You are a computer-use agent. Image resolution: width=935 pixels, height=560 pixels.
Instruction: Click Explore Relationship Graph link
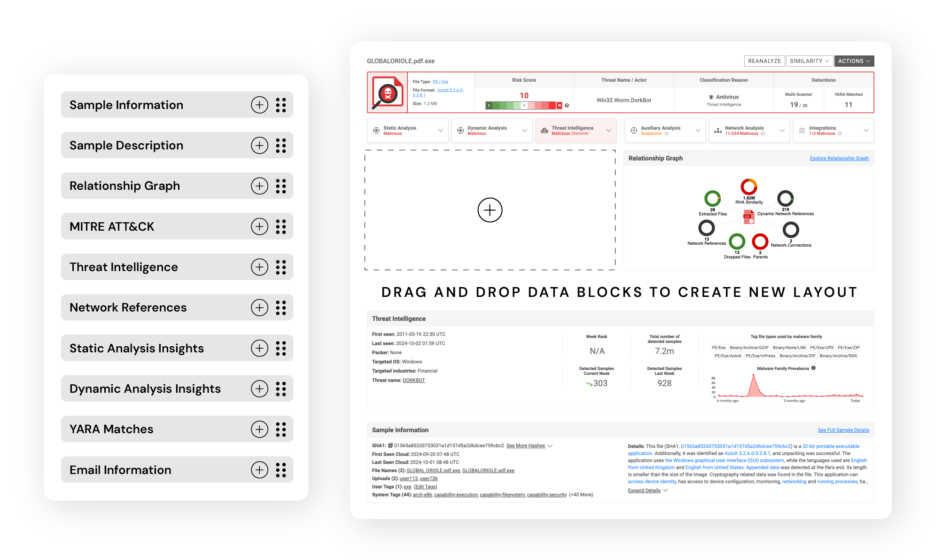pos(838,159)
